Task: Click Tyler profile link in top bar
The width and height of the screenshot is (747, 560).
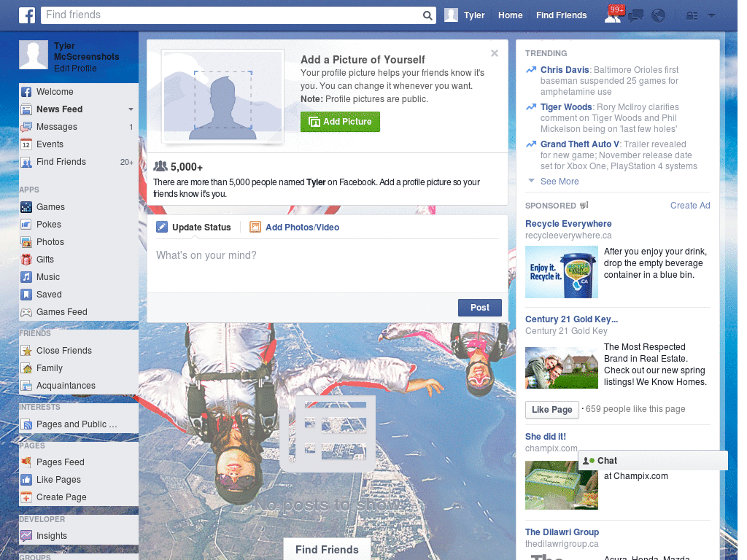Action: (474, 15)
